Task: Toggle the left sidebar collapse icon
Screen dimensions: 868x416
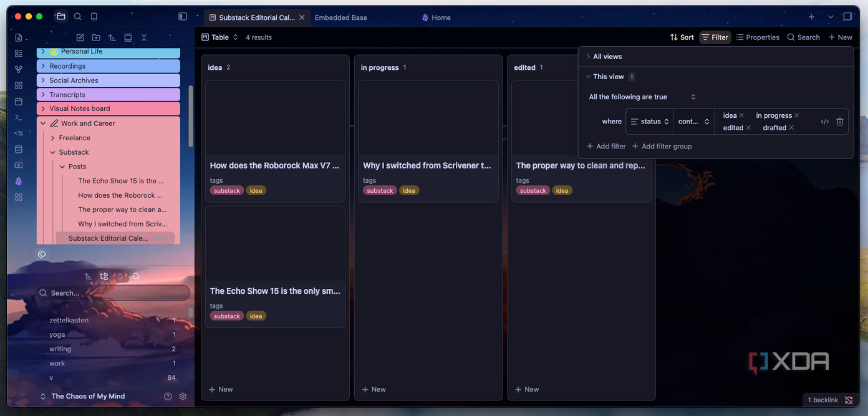Action: coord(183,17)
